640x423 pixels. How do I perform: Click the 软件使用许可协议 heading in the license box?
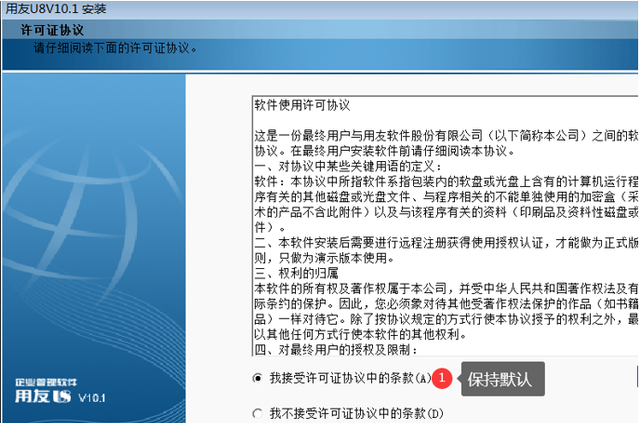tap(301, 104)
